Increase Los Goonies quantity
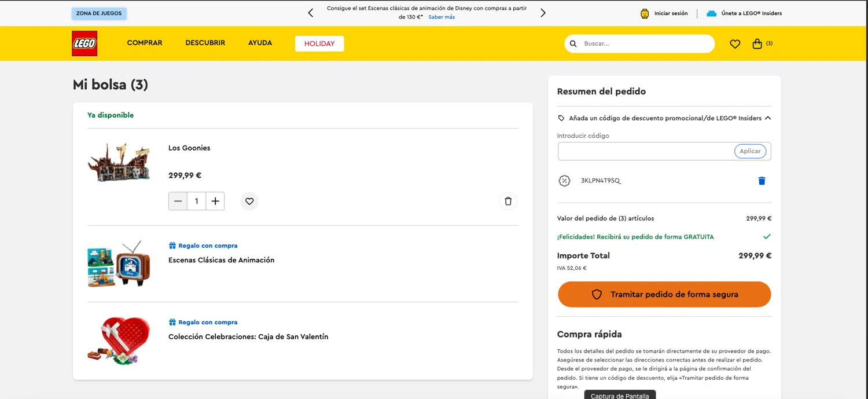The width and height of the screenshot is (868, 399). [215, 201]
